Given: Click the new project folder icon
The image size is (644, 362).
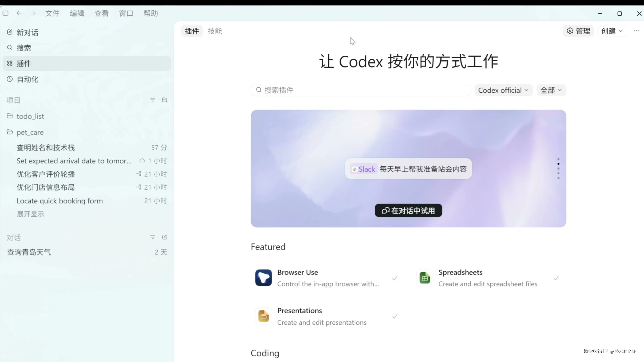Looking at the screenshot, I should point(165,100).
